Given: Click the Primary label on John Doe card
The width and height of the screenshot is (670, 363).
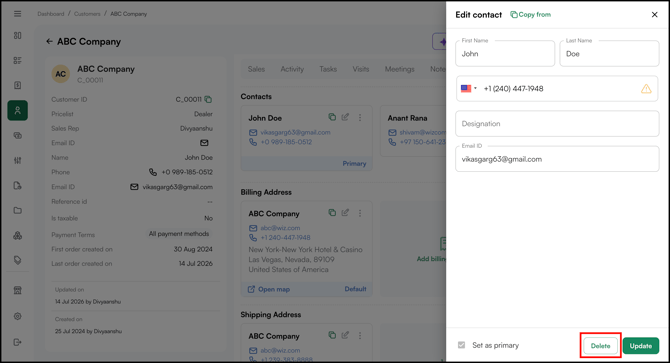Looking at the screenshot, I should 354,164.
